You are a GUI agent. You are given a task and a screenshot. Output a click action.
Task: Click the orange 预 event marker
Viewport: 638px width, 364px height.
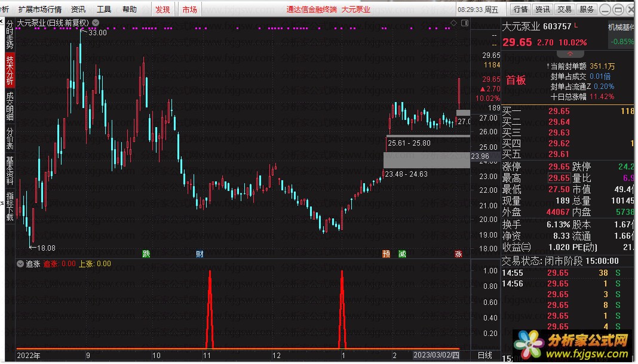click(386, 254)
